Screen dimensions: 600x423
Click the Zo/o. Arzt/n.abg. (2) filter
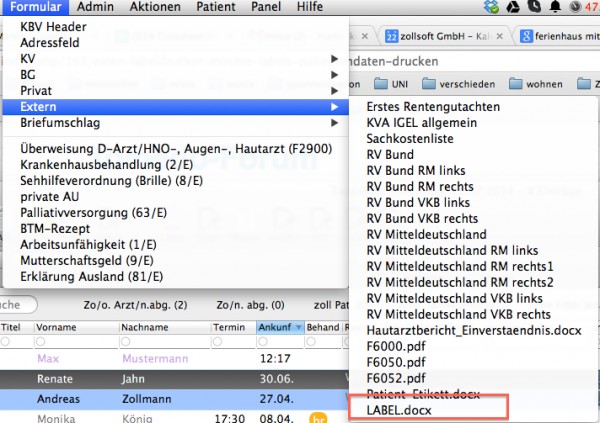135,305
